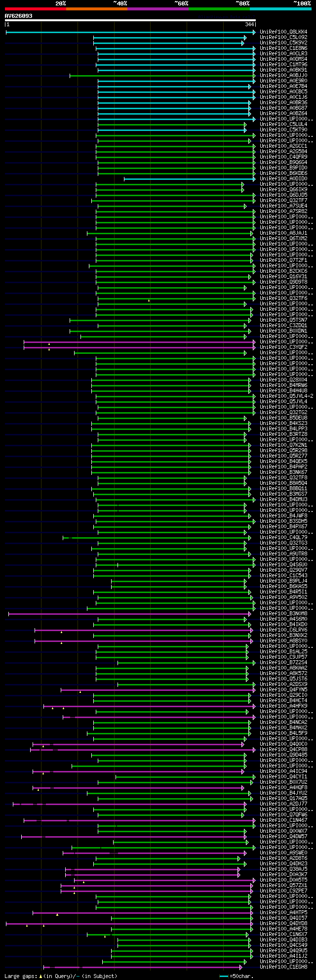Select the UniRef100_A7SUE4 label
The width and height of the screenshot is (316, 980).
283,206
